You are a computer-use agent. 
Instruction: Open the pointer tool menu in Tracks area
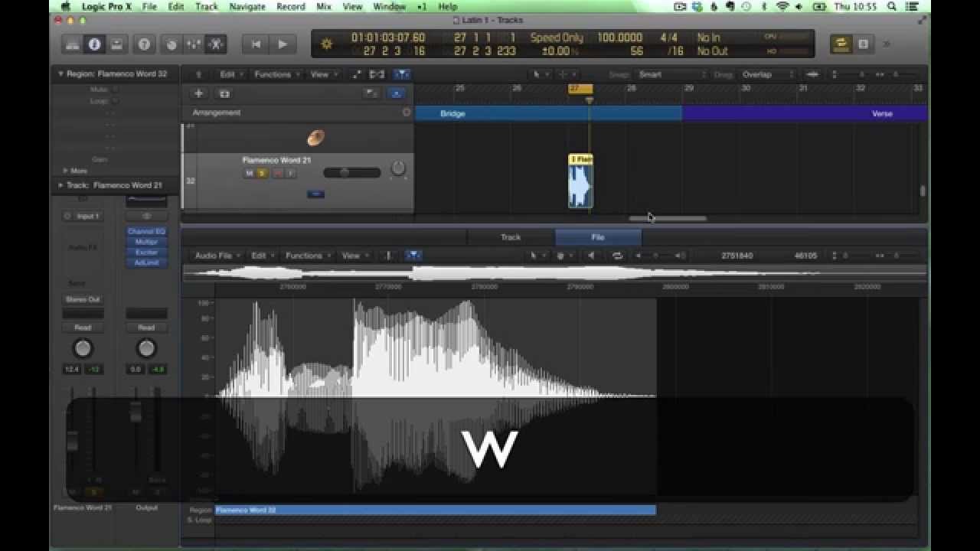(539, 74)
